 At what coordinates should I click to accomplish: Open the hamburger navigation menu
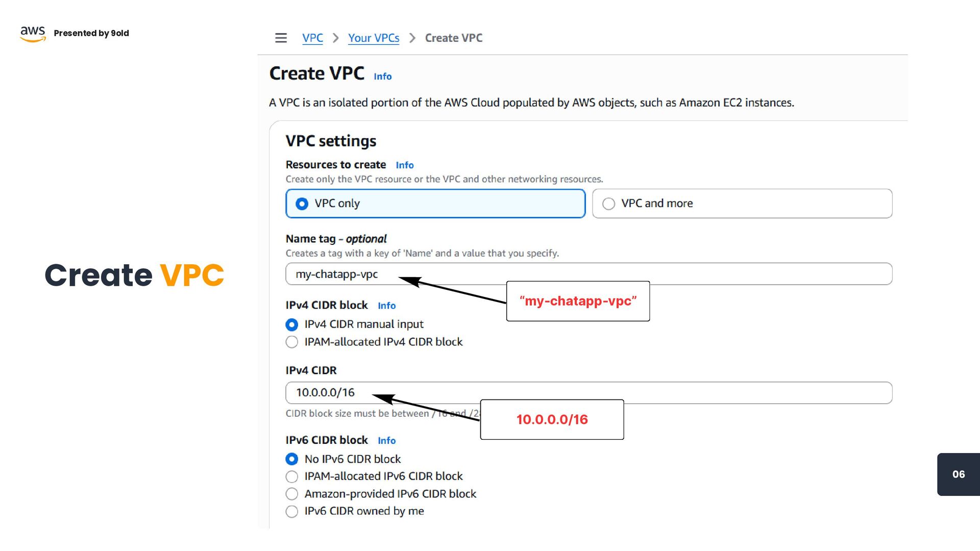(281, 38)
